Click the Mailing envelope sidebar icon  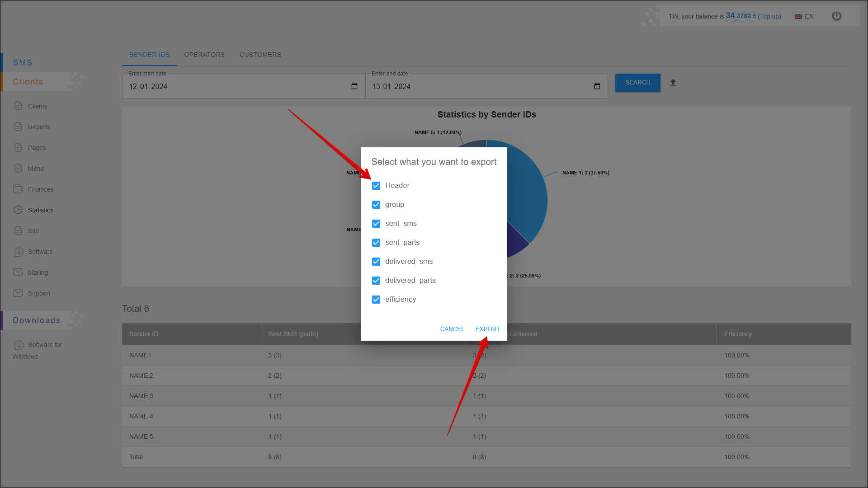18,272
